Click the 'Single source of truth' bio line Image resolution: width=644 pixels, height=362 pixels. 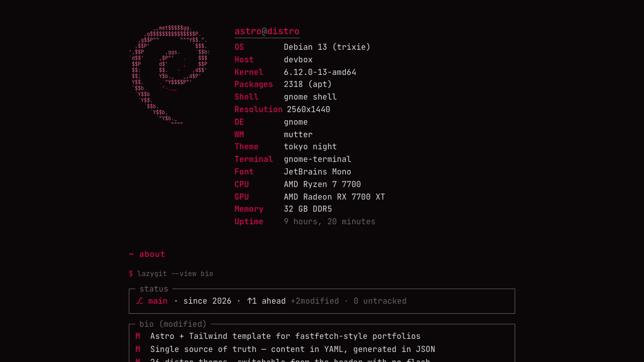coord(293,349)
